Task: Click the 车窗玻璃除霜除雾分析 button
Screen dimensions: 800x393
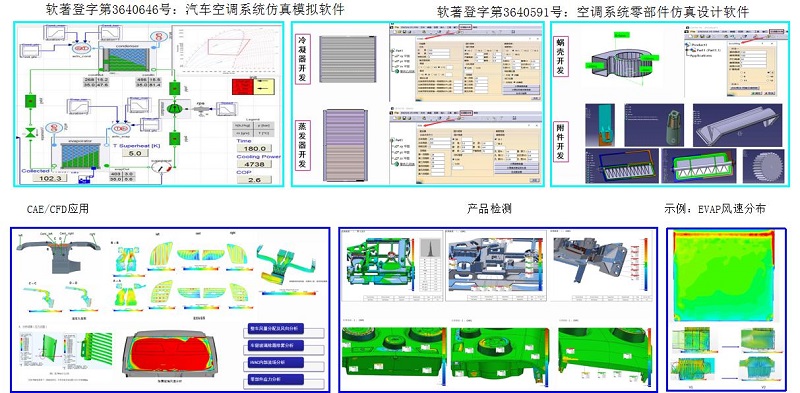Action: pos(275,346)
